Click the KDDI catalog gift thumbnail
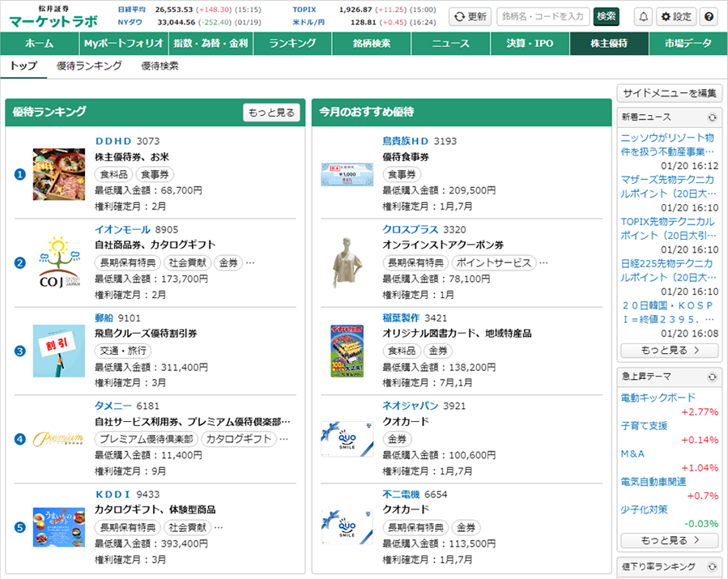728x579 pixels. click(59, 527)
